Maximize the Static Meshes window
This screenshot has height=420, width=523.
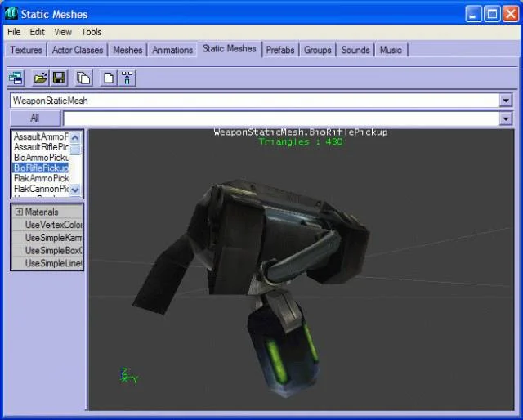click(492, 14)
